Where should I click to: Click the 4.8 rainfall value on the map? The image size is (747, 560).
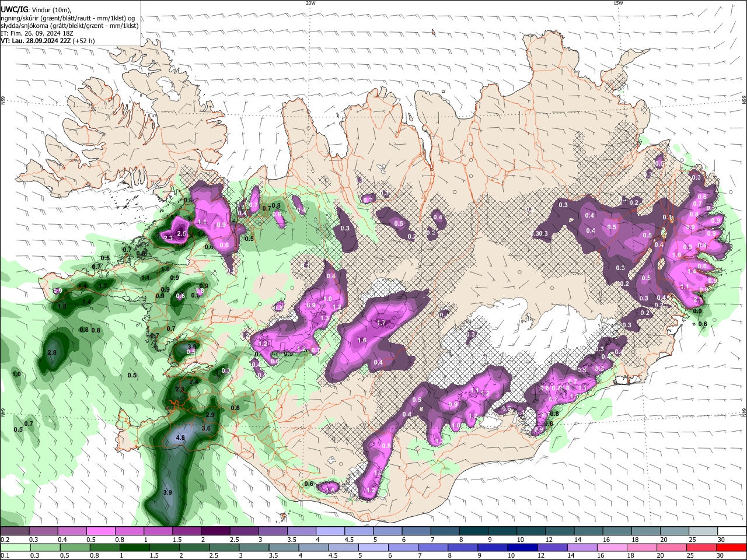tap(180, 437)
